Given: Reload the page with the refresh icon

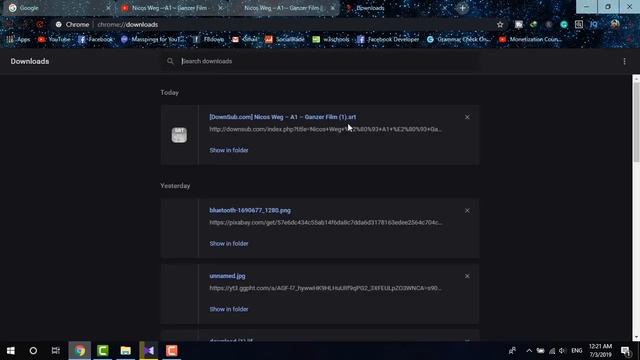Looking at the screenshot, I should pos(40,24).
